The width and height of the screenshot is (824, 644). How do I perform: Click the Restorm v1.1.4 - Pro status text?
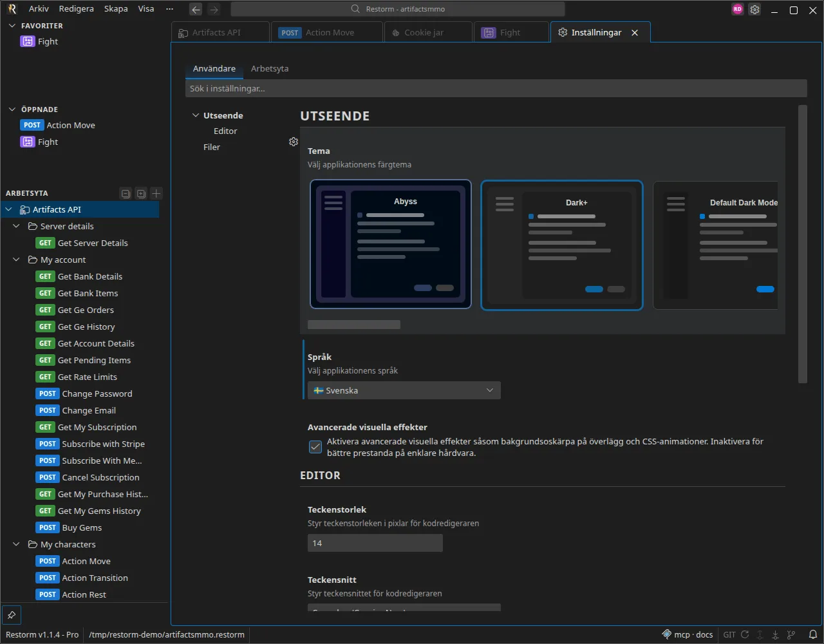(x=42, y=634)
